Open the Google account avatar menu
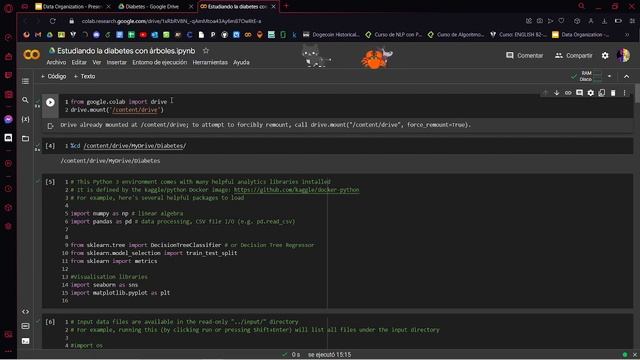Viewport: 640px width, 360px height. 623,56
